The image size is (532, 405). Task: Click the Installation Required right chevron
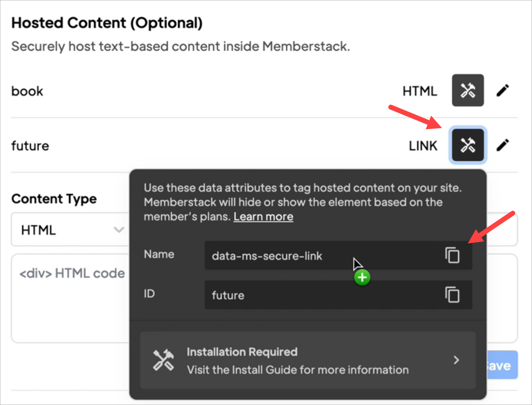(x=456, y=360)
